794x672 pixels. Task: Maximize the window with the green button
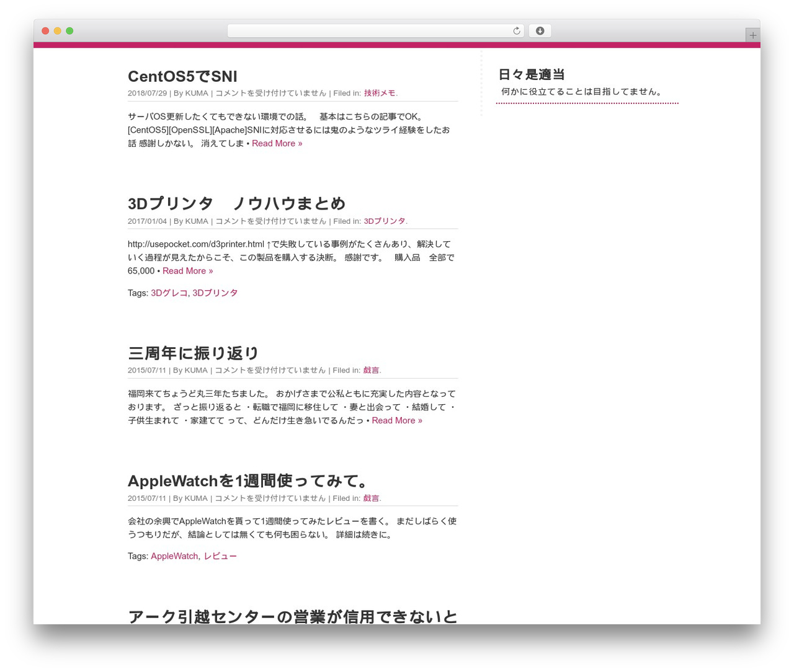click(x=69, y=31)
